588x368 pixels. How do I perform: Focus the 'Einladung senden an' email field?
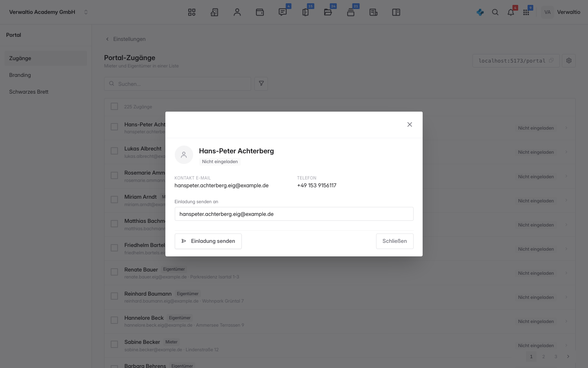[294, 214]
